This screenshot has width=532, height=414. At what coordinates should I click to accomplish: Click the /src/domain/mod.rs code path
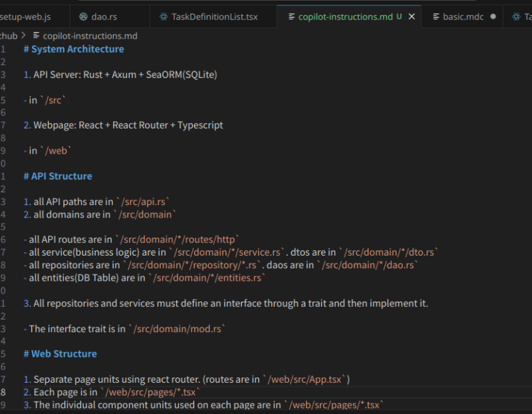[178, 328]
